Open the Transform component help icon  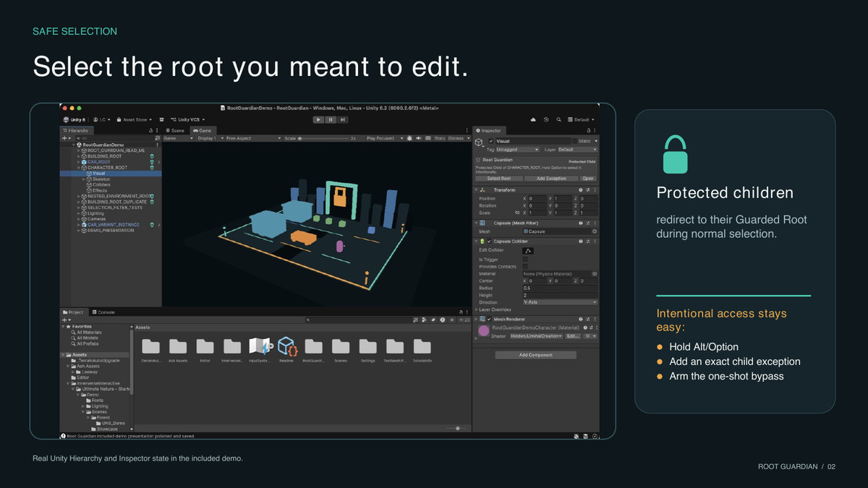click(x=581, y=190)
